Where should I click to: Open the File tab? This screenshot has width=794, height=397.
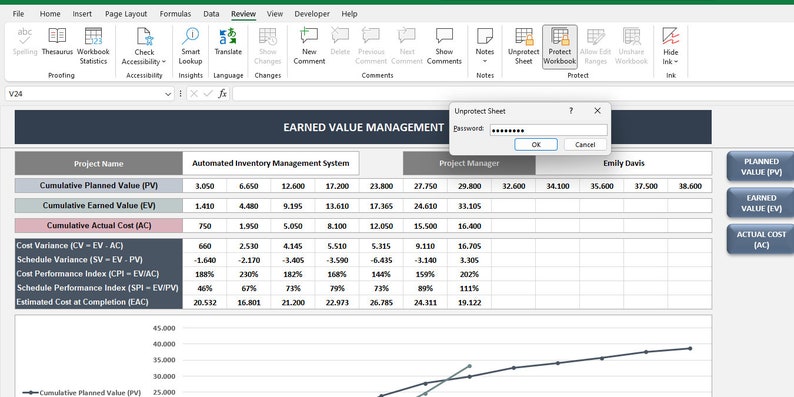[x=18, y=14]
